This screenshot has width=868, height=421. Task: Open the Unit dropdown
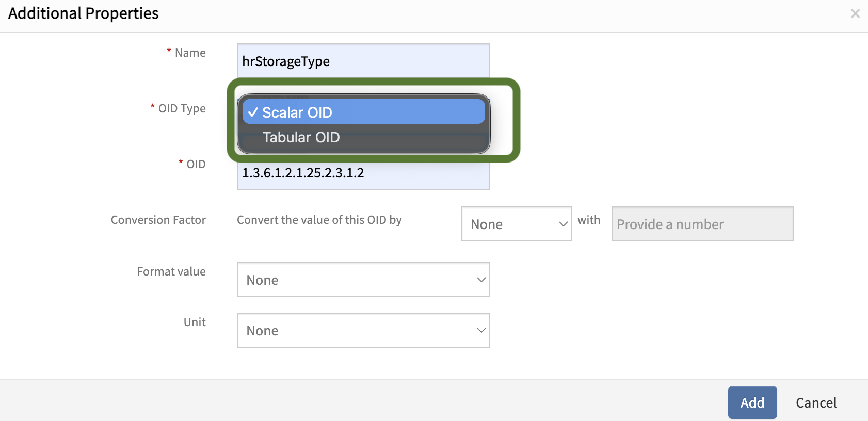coord(363,331)
